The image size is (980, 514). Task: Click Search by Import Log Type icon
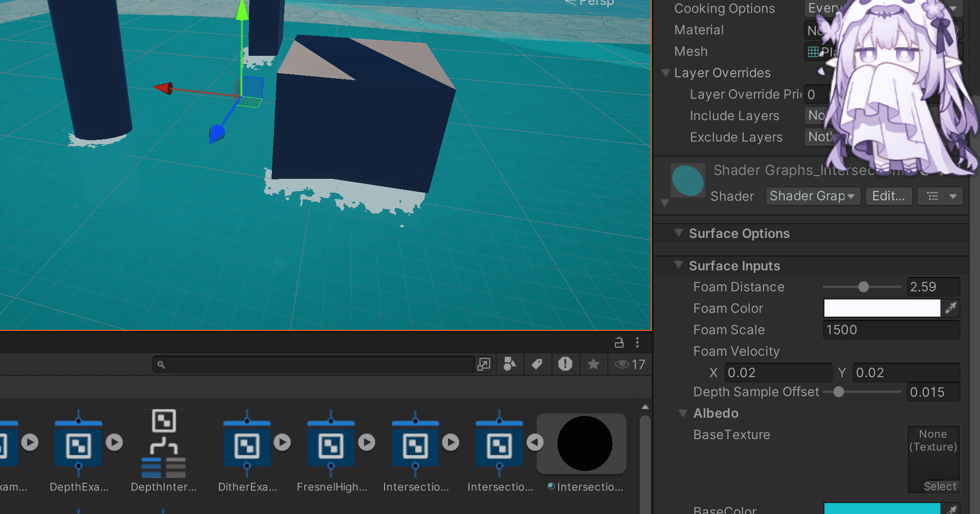point(565,364)
